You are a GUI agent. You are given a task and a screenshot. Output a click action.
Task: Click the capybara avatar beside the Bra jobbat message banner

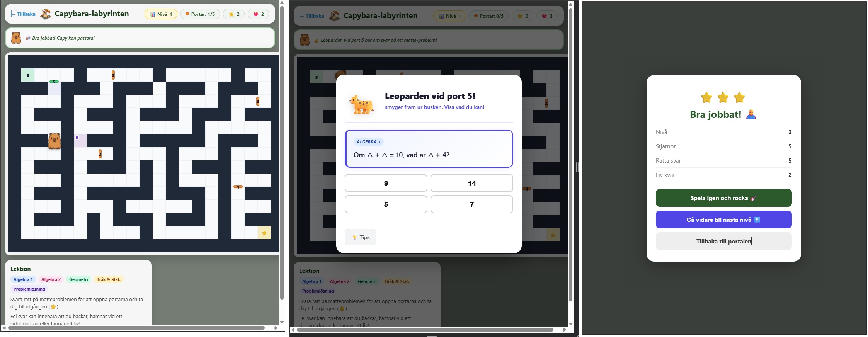(x=16, y=38)
